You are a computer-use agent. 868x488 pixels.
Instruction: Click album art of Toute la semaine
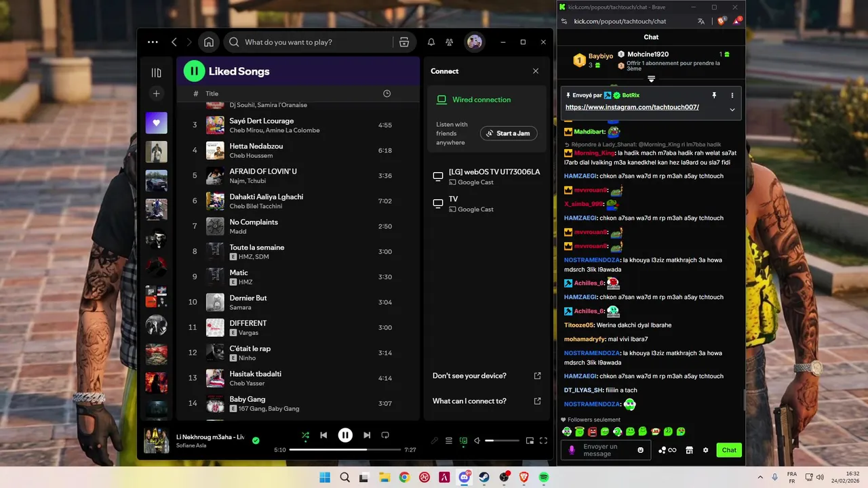click(215, 251)
